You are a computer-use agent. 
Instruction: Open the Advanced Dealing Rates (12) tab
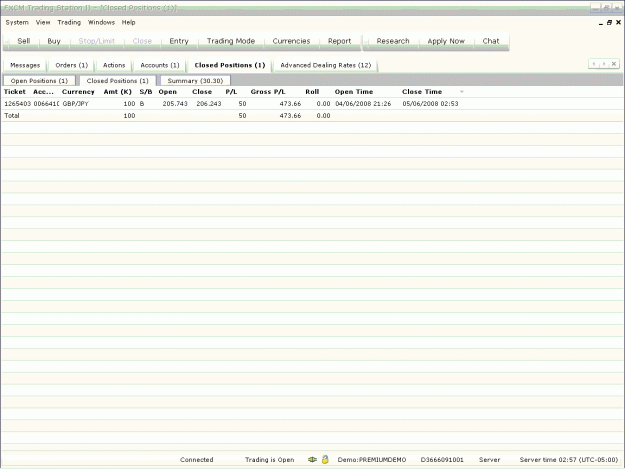[x=326, y=65]
